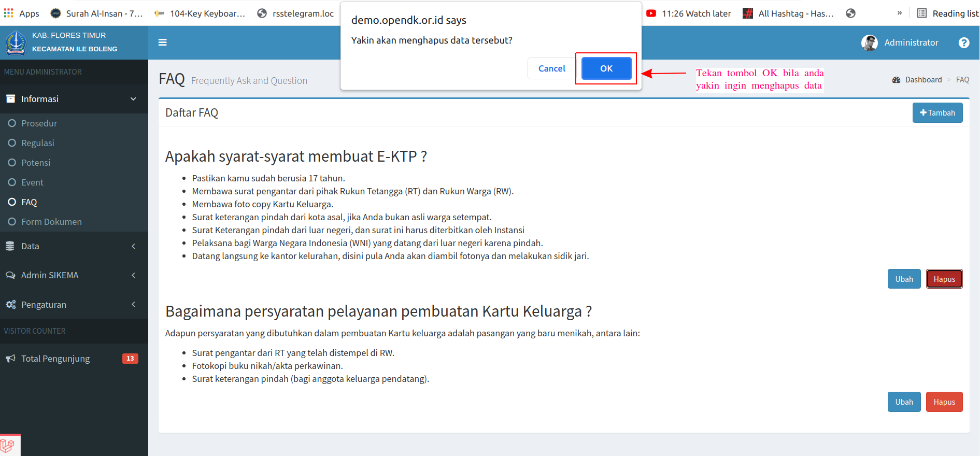Click the Kecamatan Ile Boleng header text

click(x=75, y=49)
